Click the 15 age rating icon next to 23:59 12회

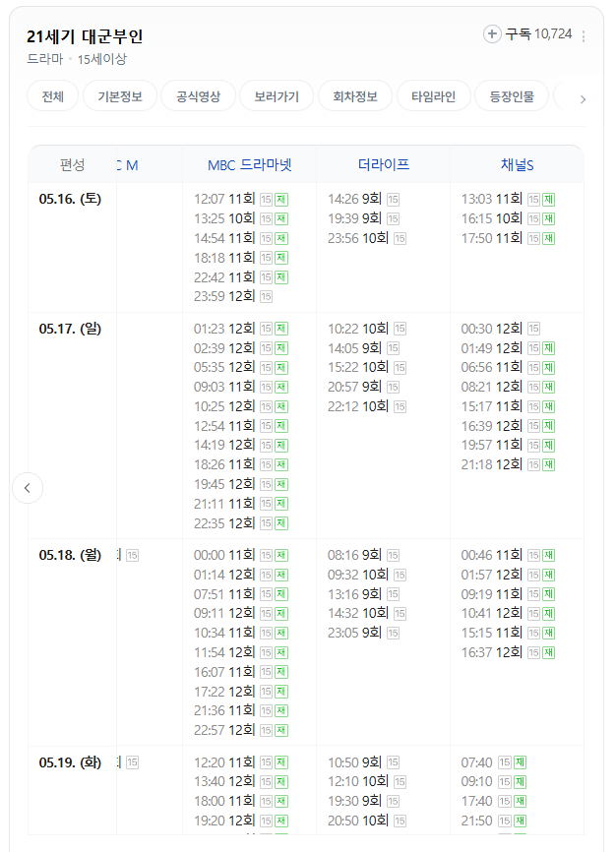266,297
